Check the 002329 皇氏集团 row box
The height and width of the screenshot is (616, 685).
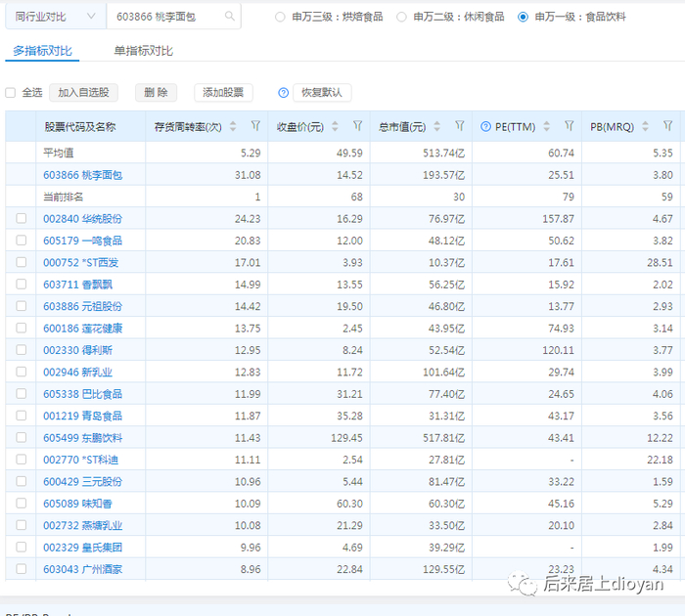coord(21,547)
